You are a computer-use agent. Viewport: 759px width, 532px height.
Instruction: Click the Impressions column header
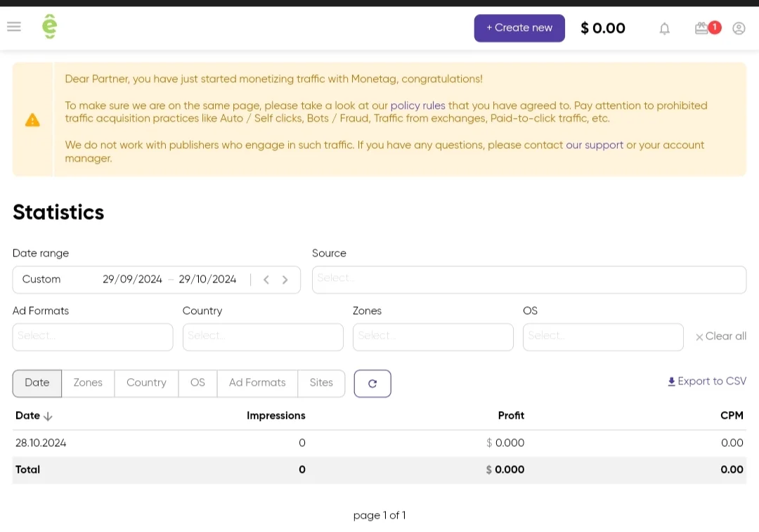coord(276,416)
